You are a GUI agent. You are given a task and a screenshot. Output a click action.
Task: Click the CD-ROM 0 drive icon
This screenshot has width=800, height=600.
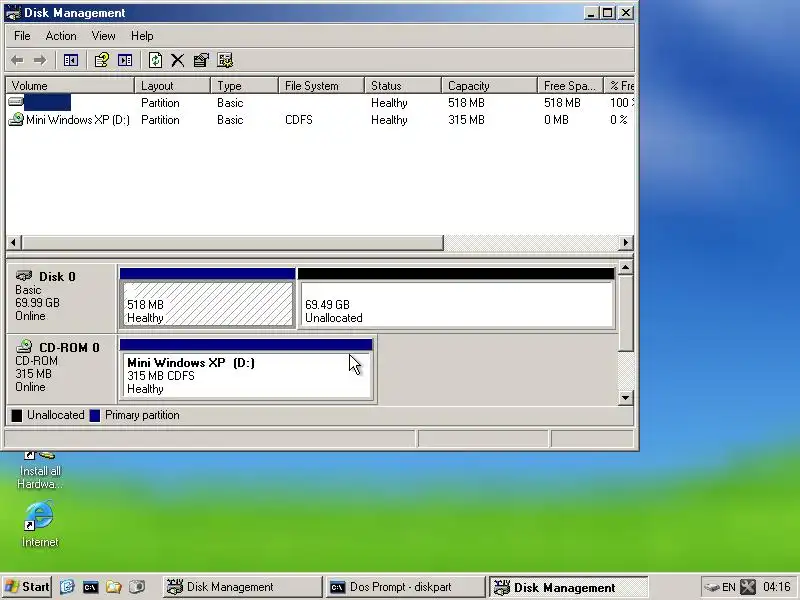point(24,347)
